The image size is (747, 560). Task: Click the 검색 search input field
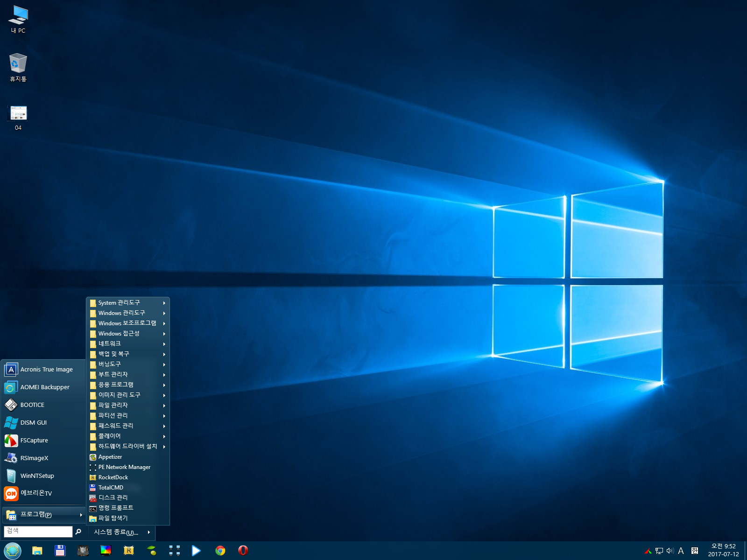point(38,532)
